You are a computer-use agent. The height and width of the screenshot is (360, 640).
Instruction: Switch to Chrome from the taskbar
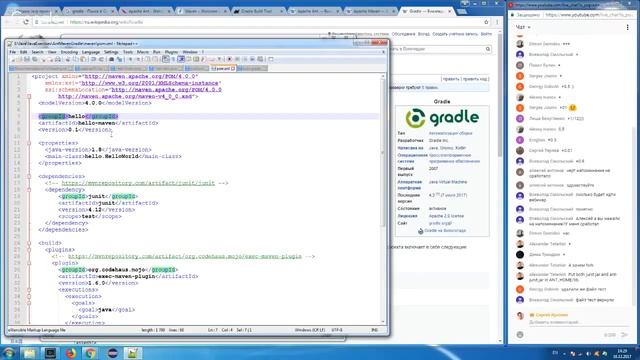coord(91,353)
